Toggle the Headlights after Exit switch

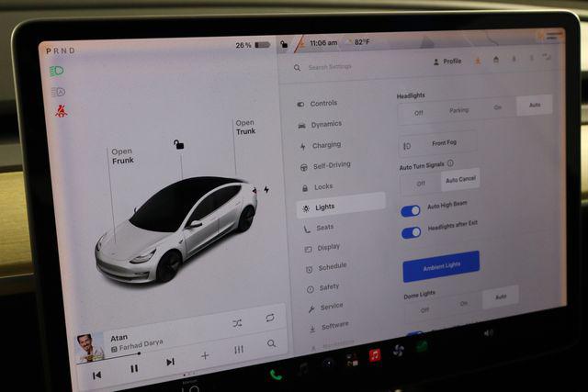click(x=411, y=233)
